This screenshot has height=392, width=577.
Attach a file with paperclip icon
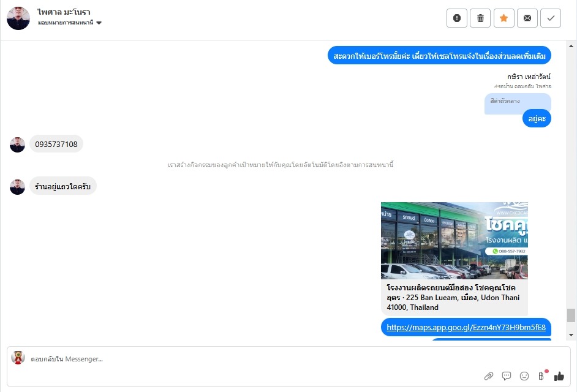tap(488, 376)
